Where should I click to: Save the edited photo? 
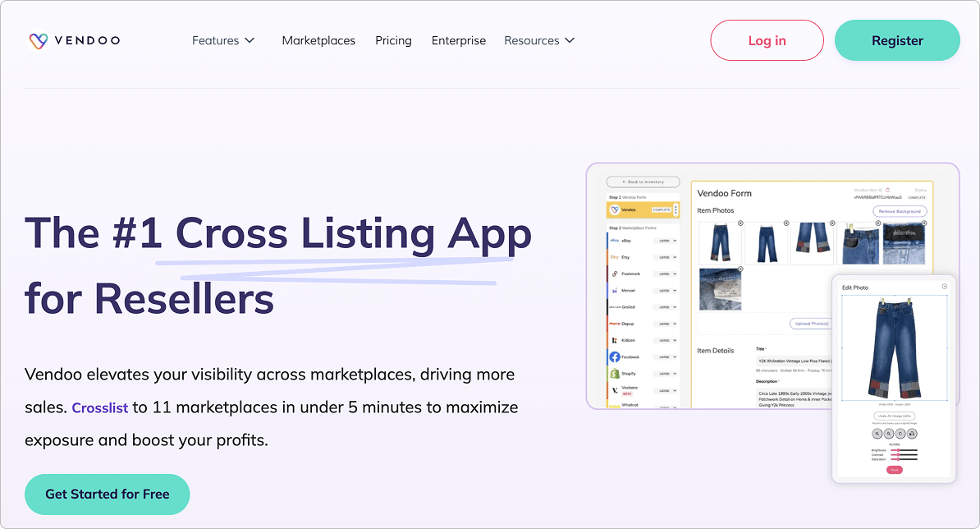coord(895,470)
